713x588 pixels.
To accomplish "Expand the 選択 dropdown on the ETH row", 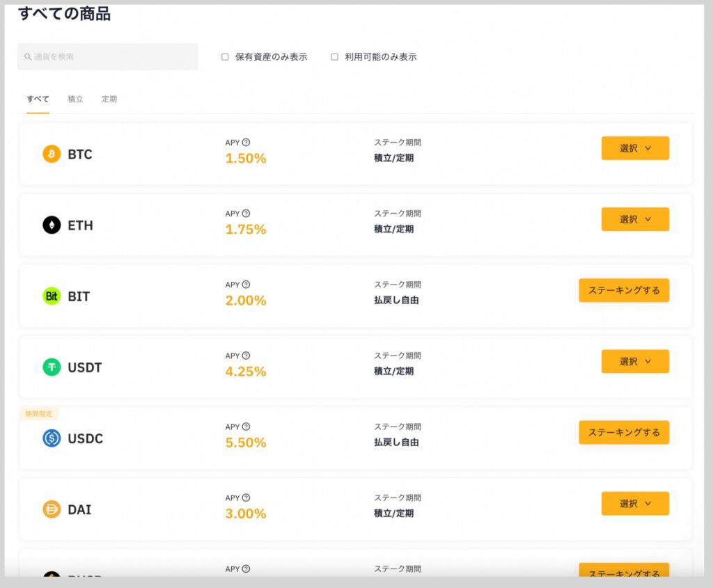I will coord(634,219).
